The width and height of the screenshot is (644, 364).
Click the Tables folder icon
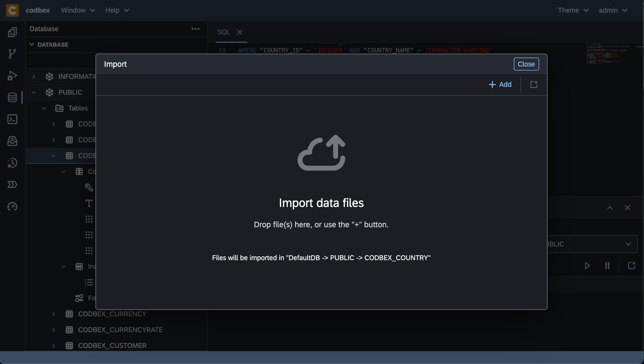coord(59,108)
